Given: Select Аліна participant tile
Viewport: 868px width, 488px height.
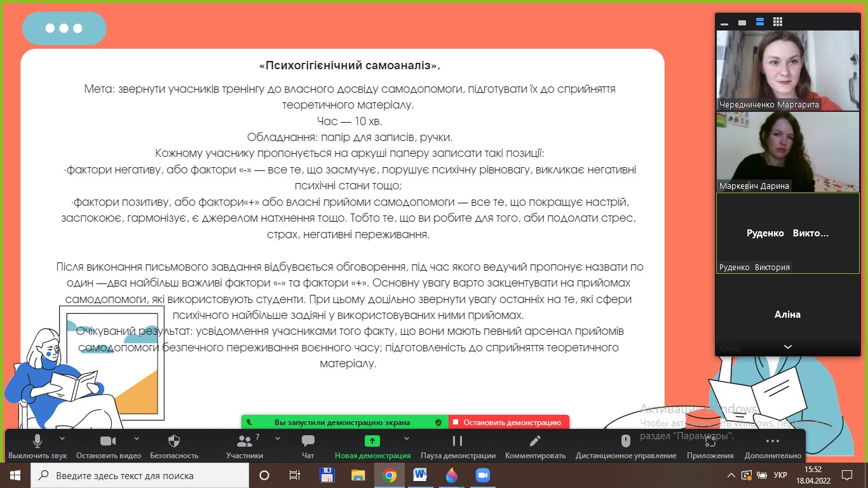Looking at the screenshot, I should coord(788,315).
